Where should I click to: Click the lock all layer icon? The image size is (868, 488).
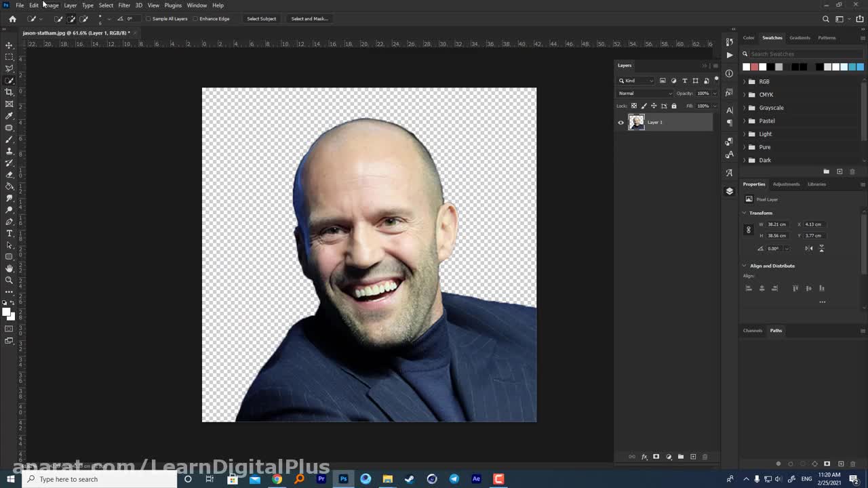673,106
